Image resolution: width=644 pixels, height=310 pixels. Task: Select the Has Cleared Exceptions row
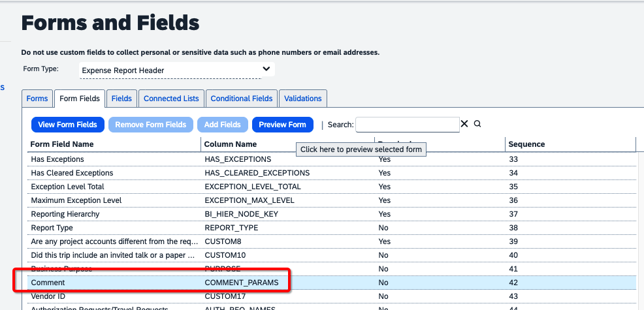pos(332,173)
